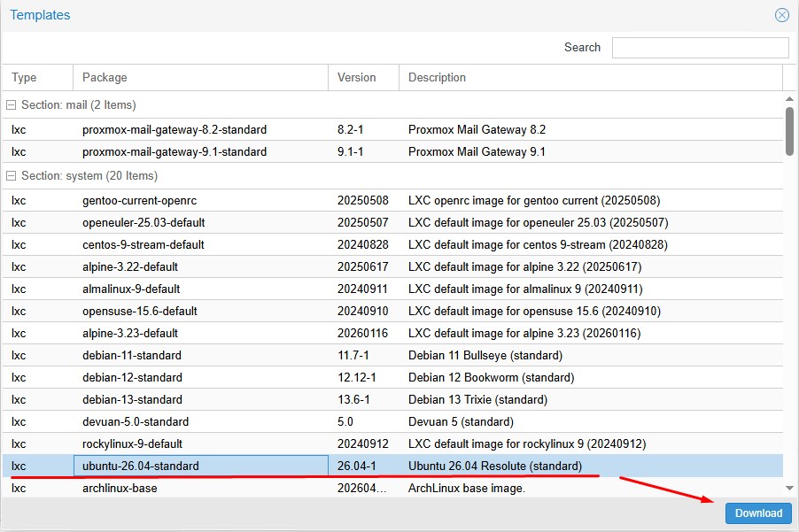Click version 20250508 cell
This screenshot has height=532, width=799.
pyautogui.click(x=363, y=201)
